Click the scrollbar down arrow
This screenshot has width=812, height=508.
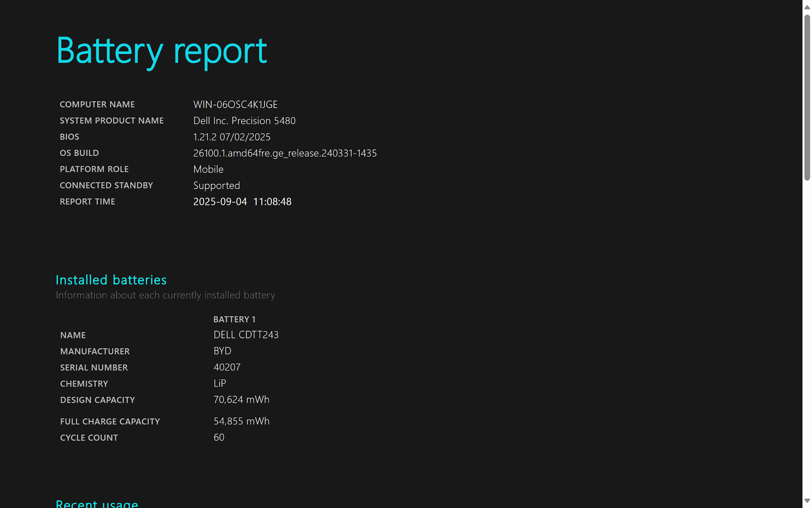click(x=807, y=501)
